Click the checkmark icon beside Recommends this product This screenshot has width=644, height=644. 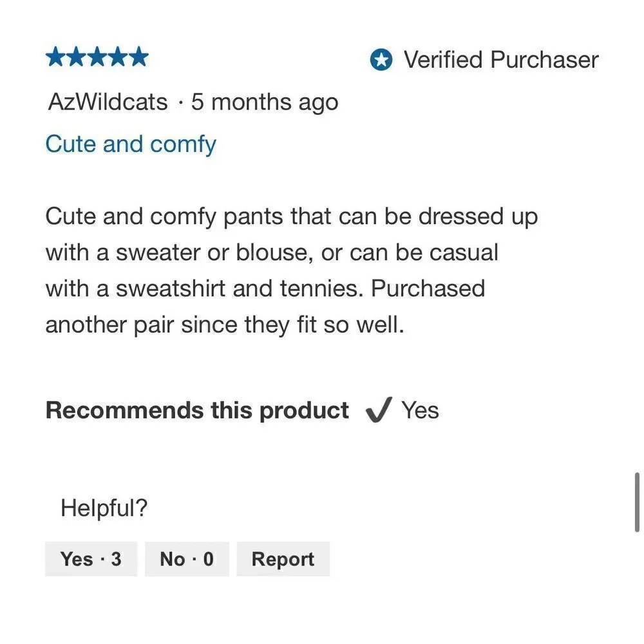coord(379,410)
